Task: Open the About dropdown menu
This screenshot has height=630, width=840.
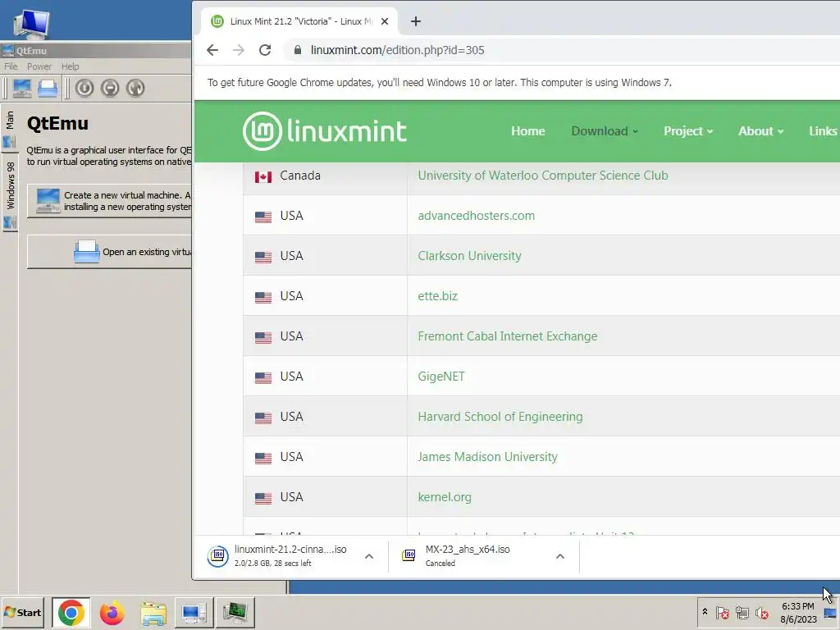Action: point(760,131)
